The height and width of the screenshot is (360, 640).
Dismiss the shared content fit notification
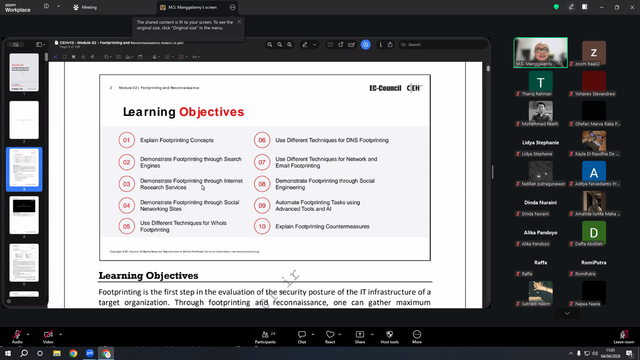coord(239,22)
